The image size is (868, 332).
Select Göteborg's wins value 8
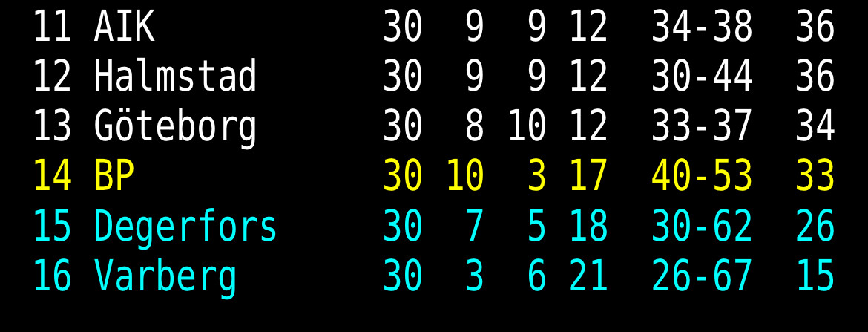point(474,126)
